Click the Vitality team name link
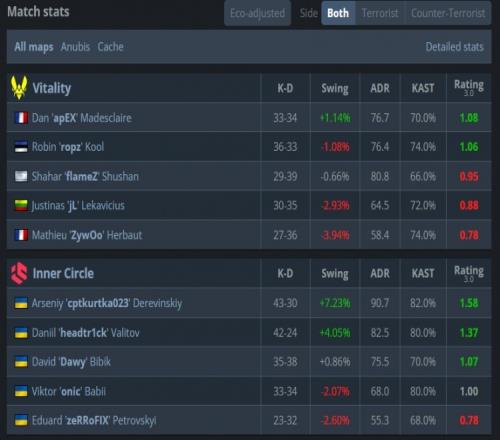Image resolution: width=500 pixels, height=440 pixels. click(52, 88)
